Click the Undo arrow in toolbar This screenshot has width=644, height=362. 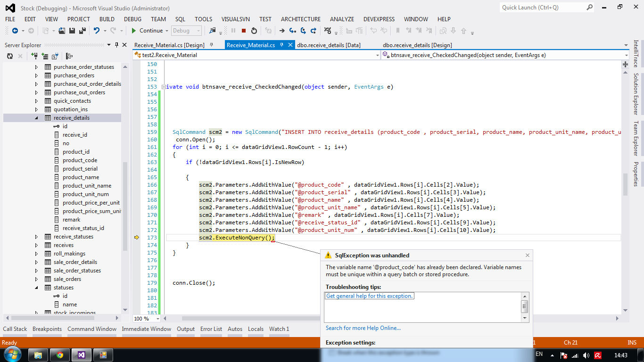point(96,31)
